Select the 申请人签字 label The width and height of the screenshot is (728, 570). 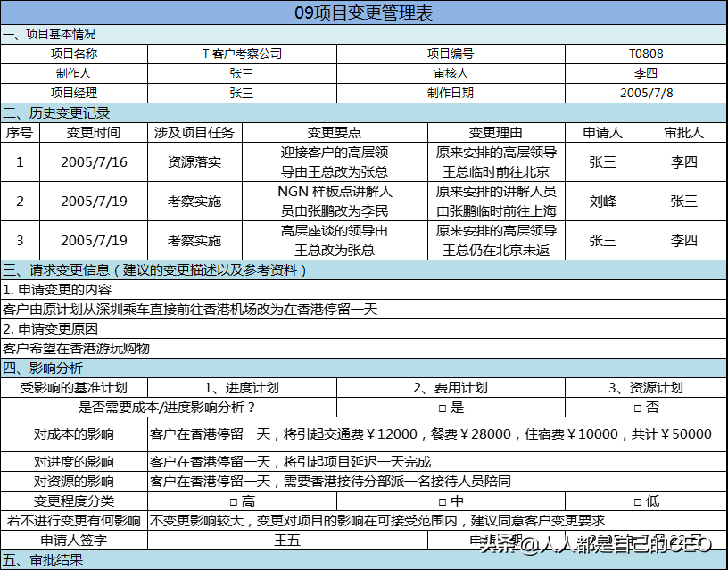click(x=74, y=541)
